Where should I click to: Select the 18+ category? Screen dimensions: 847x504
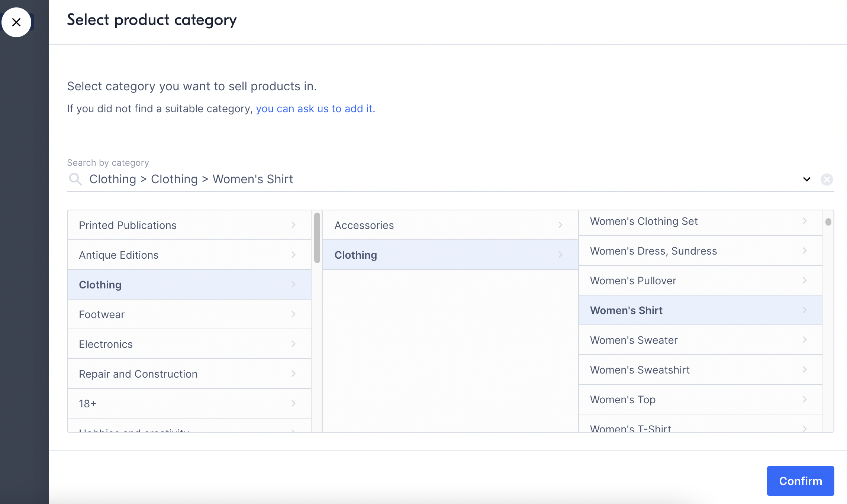point(189,404)
